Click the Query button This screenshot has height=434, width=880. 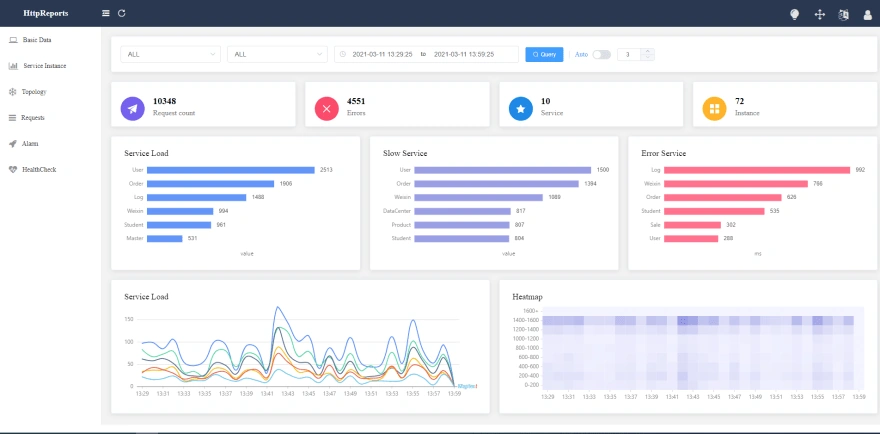click(x=544, y=54)
